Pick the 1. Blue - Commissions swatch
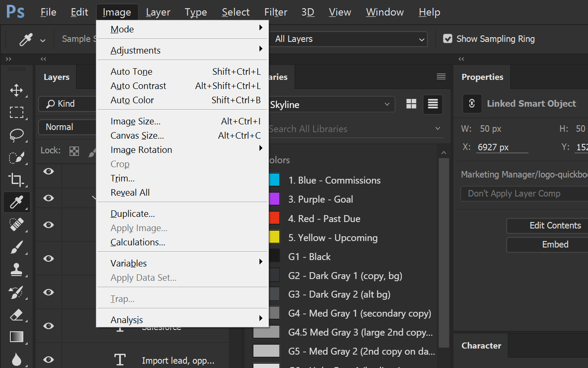The image size is (588, 368). coord(274,180)
